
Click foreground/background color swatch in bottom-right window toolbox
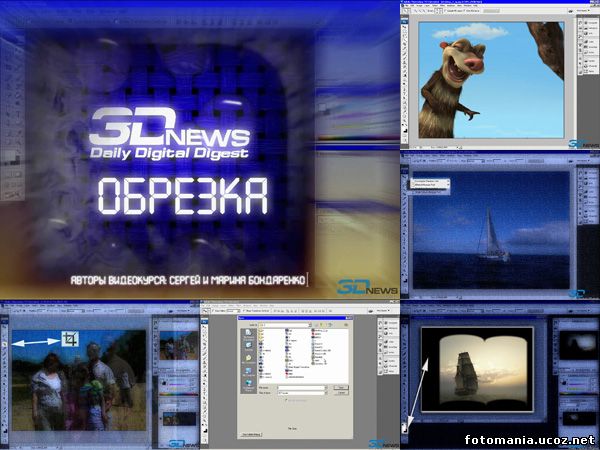[406, 430]
